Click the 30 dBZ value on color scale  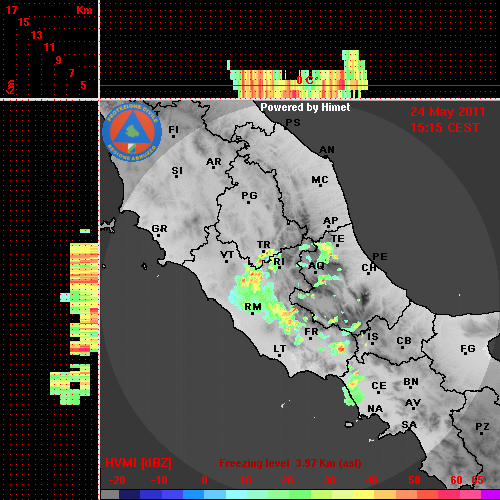point(329,480)
